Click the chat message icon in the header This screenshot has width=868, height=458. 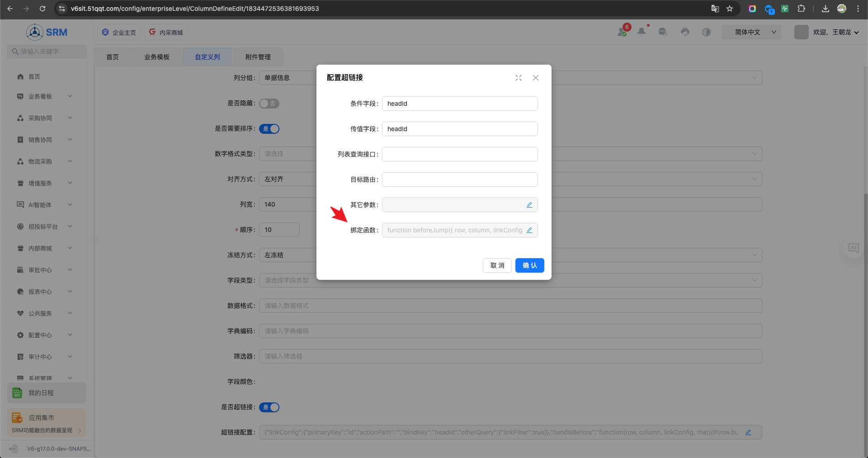[662, 32]
